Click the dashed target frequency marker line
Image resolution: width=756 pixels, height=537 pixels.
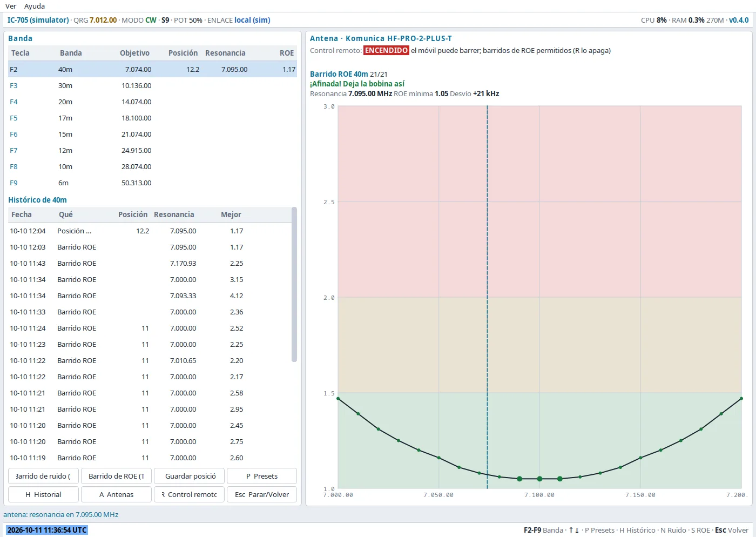pyautogui.click(x=487, y=297)
